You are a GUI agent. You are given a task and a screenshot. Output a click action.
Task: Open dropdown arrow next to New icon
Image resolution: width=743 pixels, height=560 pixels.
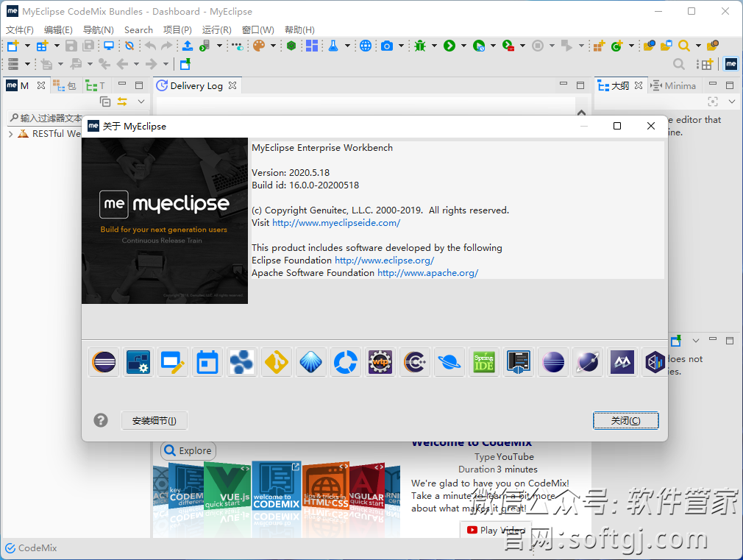[x=27, y=46]
